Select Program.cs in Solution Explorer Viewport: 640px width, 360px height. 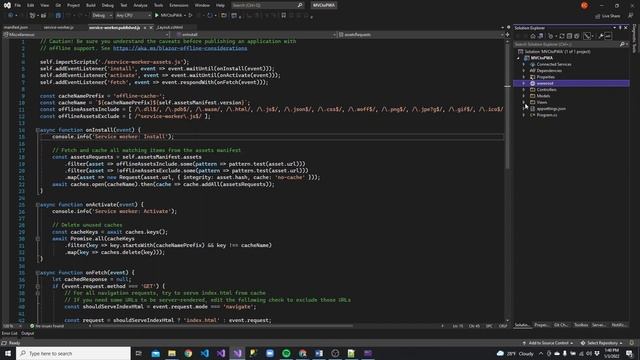tap(547, 115)
